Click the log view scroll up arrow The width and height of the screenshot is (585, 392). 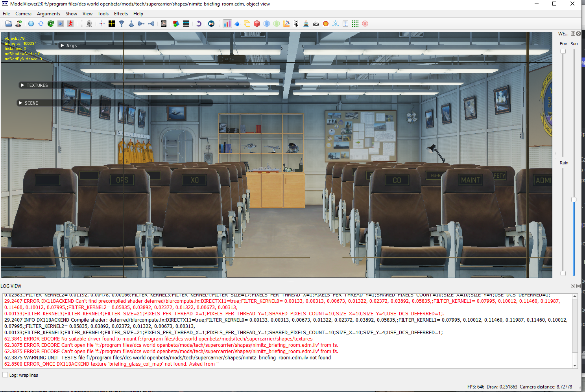(575, 296)
